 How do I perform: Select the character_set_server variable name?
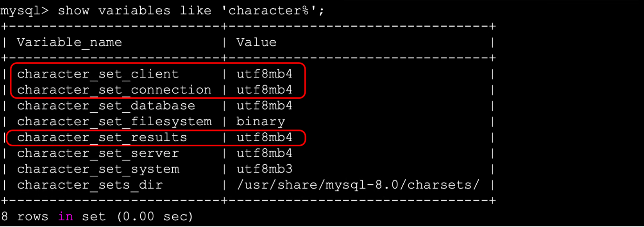point(98,153)
